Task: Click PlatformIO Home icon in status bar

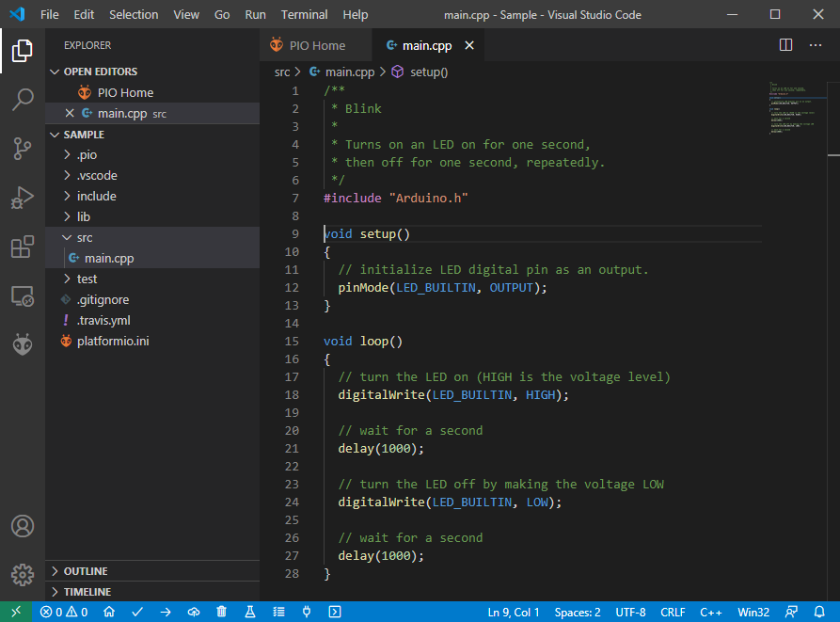Action: coord(109,612)
